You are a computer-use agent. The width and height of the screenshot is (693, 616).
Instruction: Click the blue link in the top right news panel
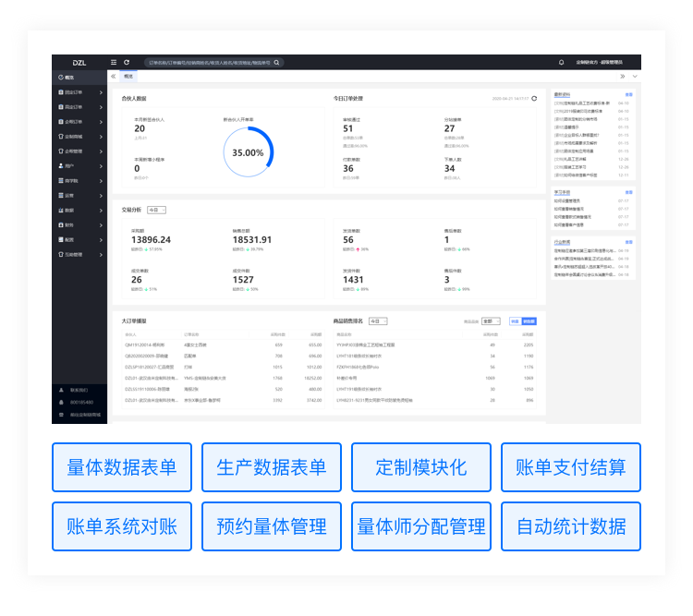[x=629, y=94]
